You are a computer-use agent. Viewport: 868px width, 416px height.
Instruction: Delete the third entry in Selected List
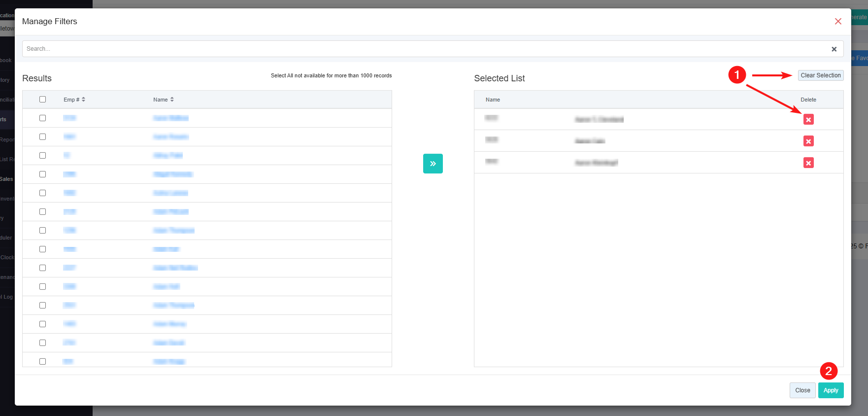808,163
